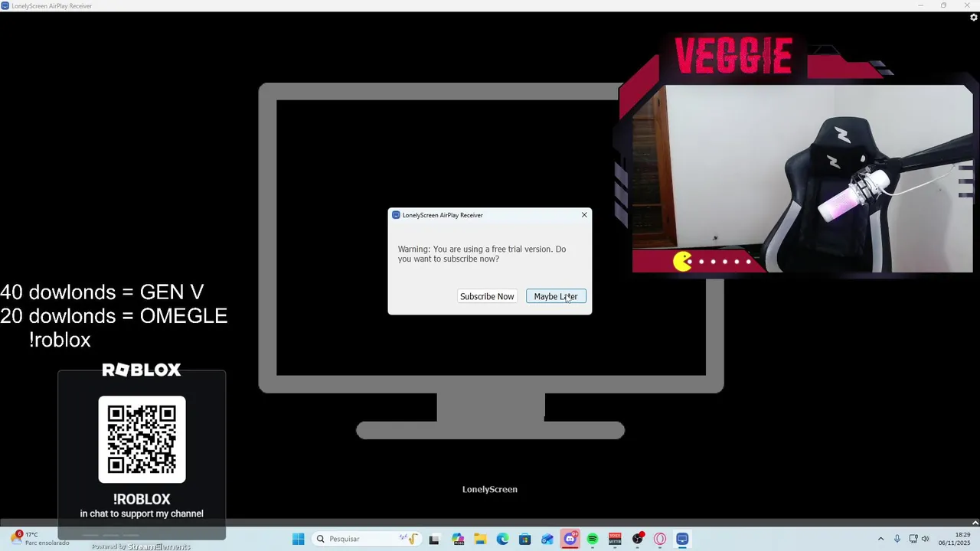The image size is (980, 551).
Task: Open Microsoft Store from the taskbar
Action: 524,539
